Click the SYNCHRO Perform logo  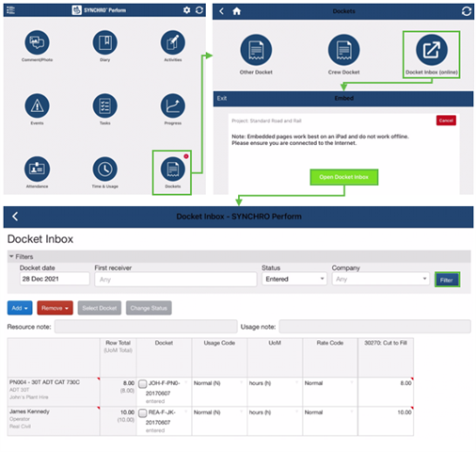tap(76, 10)
